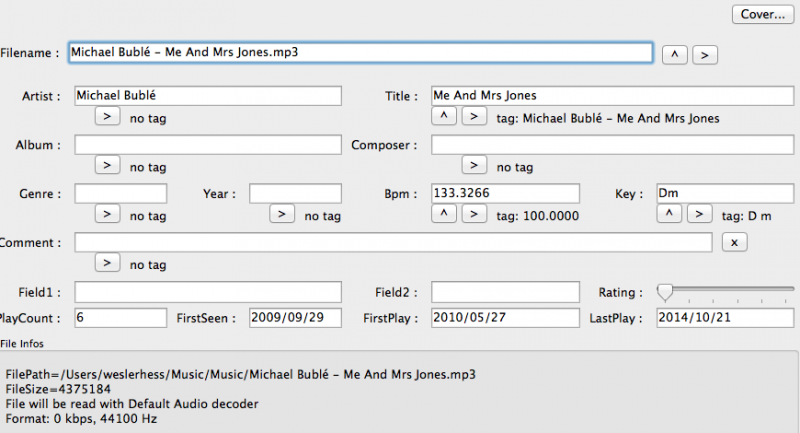Click the Format: 0 kbps, 44100 Hz line
The height and width of the screenshot is (433, 800).
pos(81,419)
